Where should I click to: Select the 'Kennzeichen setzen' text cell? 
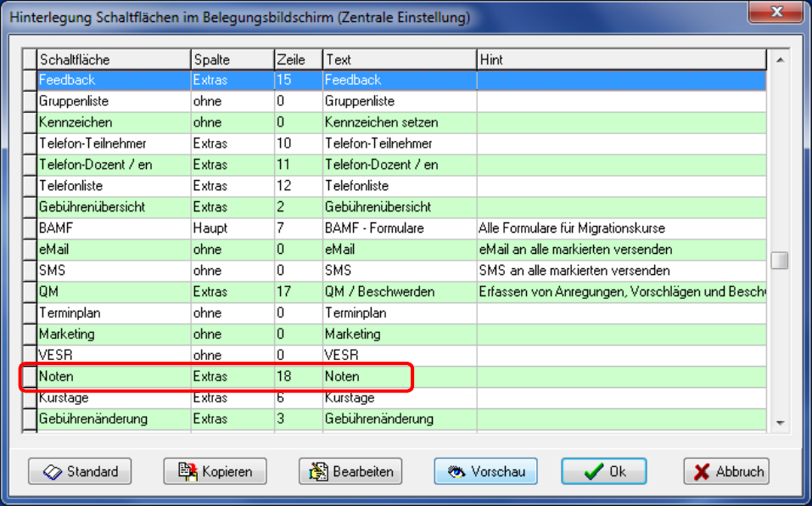400,122
